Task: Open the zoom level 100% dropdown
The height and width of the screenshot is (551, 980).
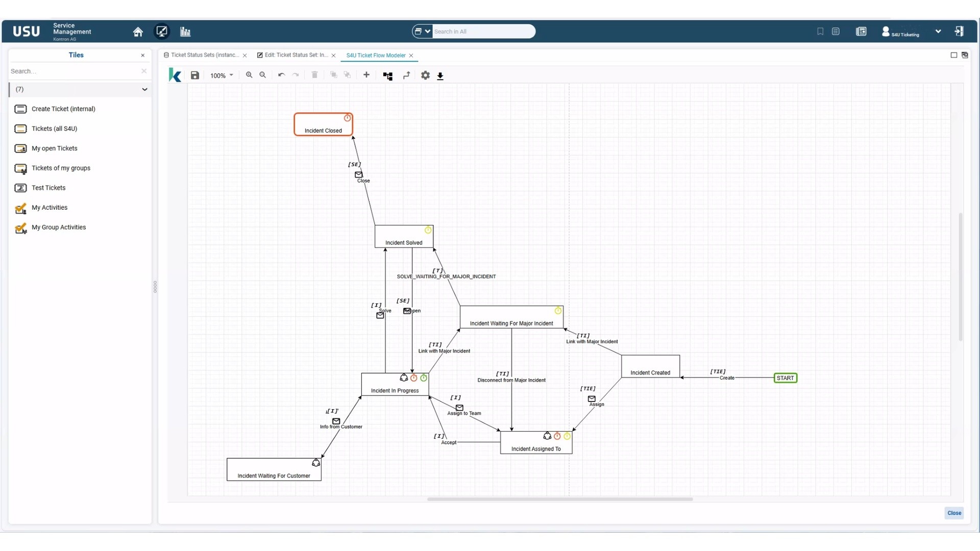Action: tap(222, 76)
